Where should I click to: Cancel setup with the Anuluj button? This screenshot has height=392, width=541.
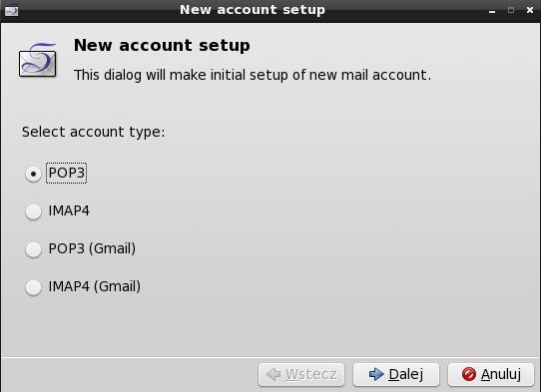coord(491,374)
